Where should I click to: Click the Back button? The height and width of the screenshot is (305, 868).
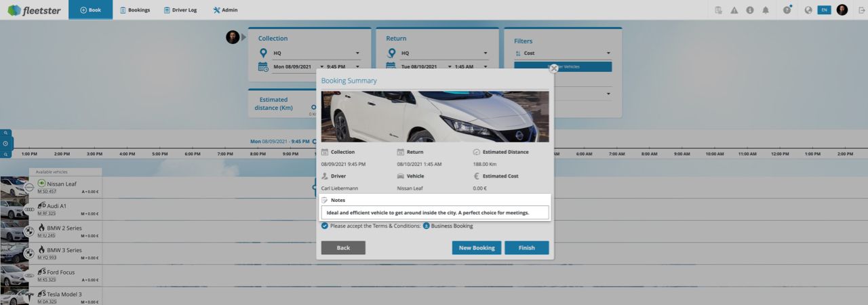point(343,248)
